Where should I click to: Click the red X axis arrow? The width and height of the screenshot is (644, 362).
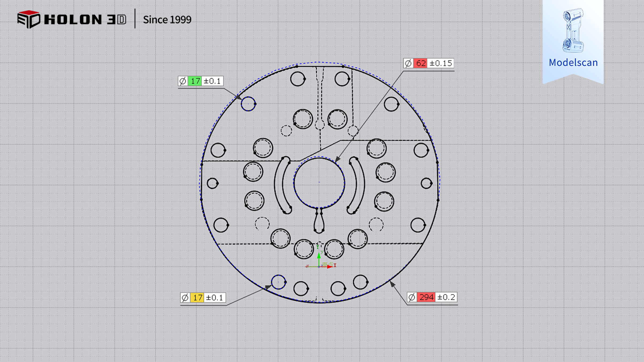pos(330,267)
